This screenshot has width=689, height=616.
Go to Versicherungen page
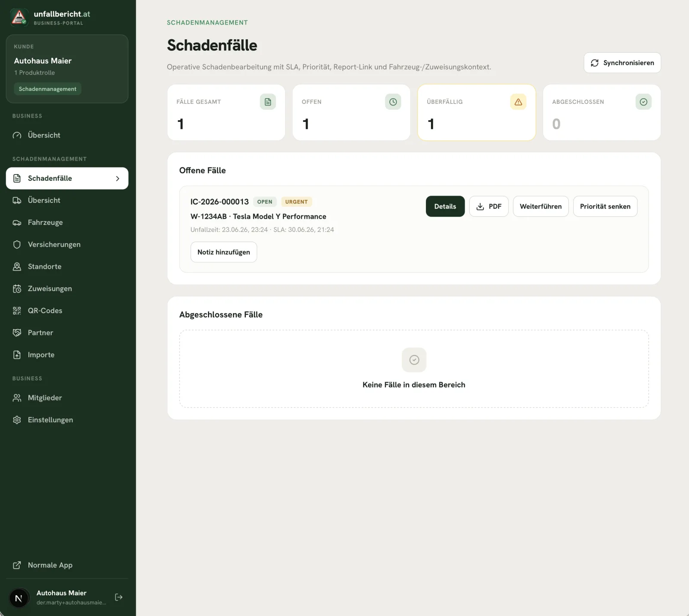tap(67, 245)
